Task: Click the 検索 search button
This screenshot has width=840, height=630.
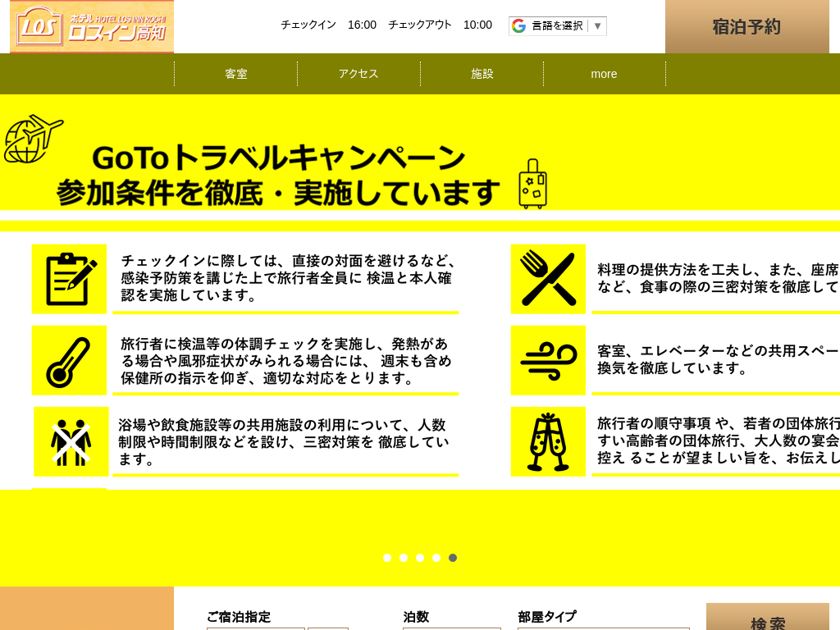Action: point(768,617)
